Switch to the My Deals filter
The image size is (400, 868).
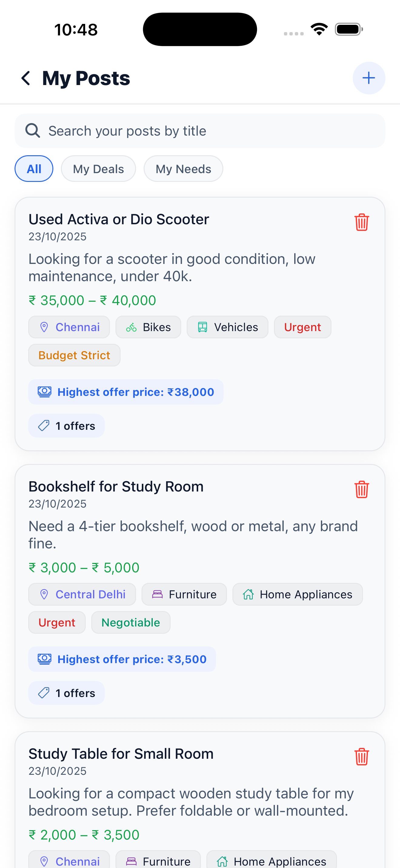(98, 169)
